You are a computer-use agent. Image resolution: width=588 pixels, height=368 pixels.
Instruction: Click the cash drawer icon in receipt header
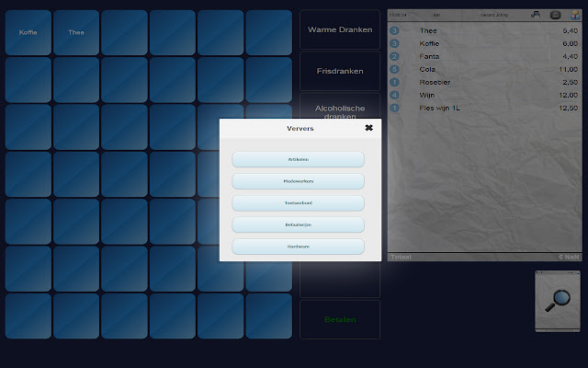[555, 15]
